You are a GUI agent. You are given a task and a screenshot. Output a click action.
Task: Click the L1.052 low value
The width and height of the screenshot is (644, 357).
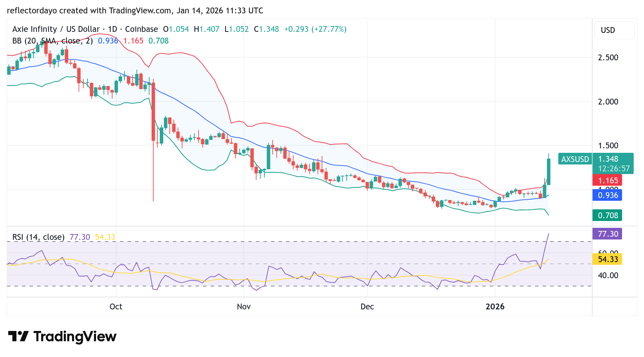[237, 29]
